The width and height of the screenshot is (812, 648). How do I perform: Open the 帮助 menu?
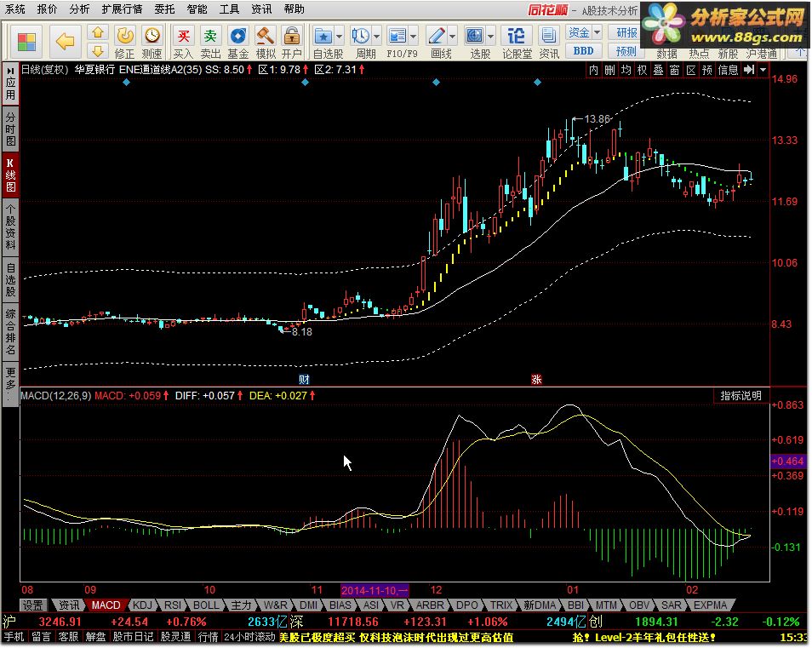coord(294,9)
